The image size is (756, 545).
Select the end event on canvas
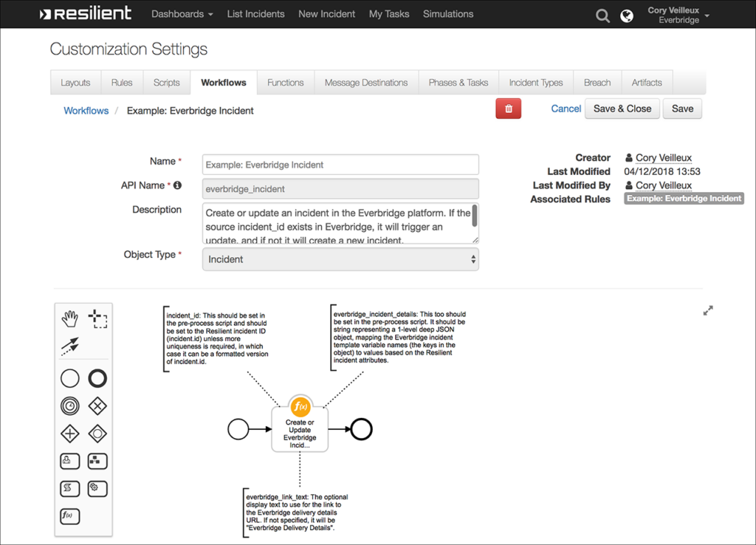tap(362, 429)
